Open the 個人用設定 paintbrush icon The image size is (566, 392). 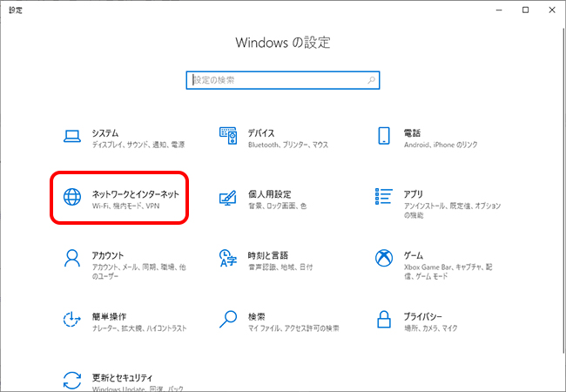(x=228, y=198)
